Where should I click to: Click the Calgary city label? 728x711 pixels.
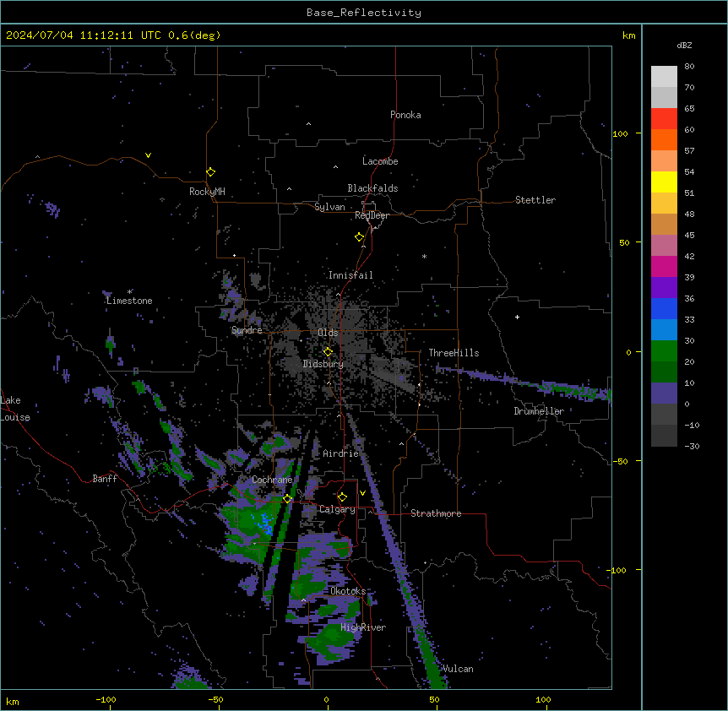click(x=337, y=509)
